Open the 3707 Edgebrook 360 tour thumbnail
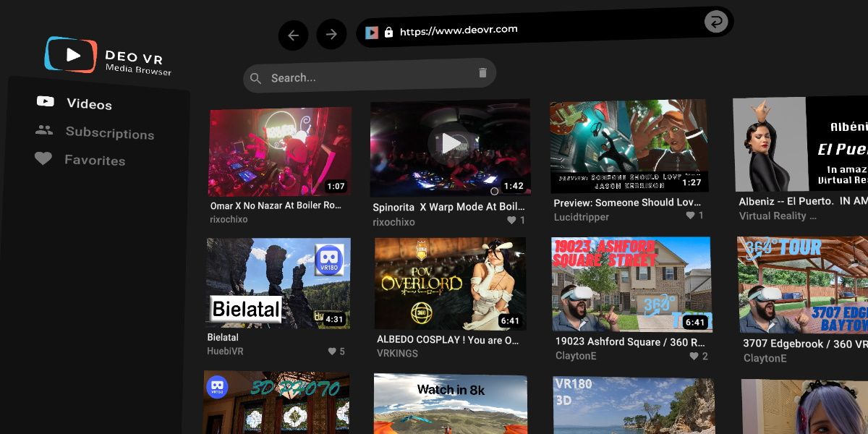Screen dimensions: 868x434 (x=802, y=285)
